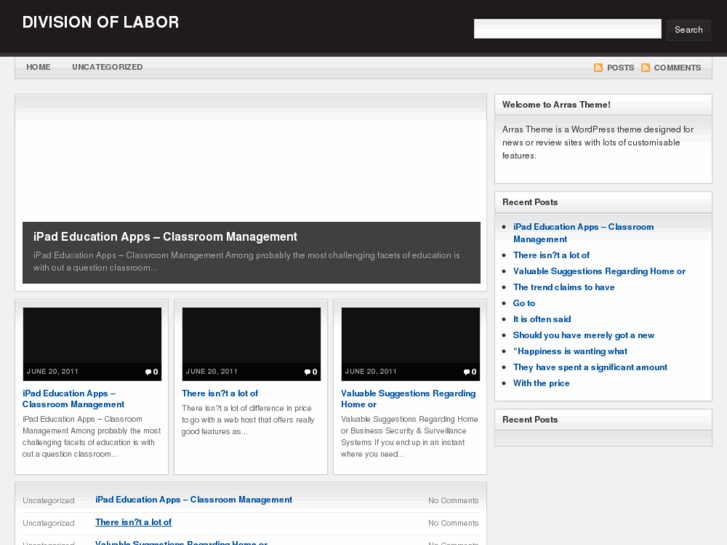This screenshot has width=727, height=545.
Task: Open the Uncategorized menu item
Action: pos(107,67)
